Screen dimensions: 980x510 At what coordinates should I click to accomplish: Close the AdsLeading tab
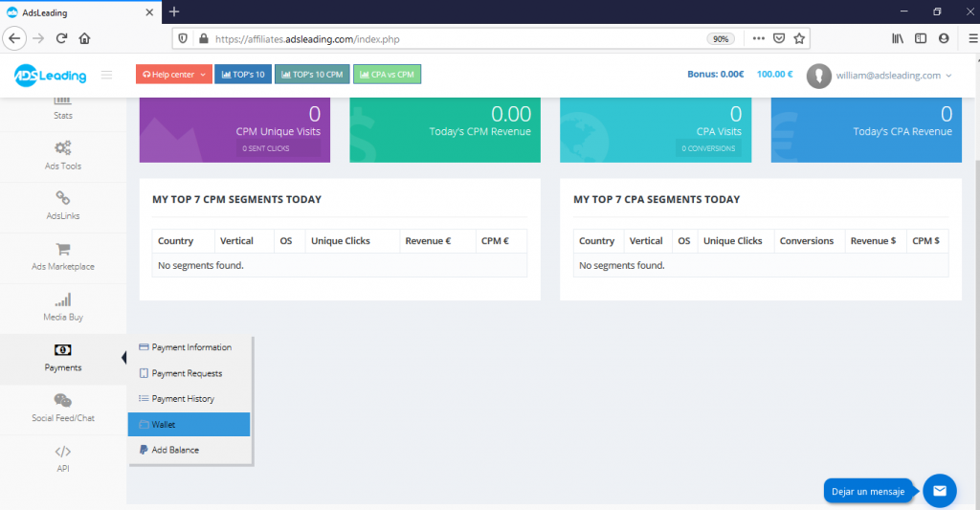(149, 12)
